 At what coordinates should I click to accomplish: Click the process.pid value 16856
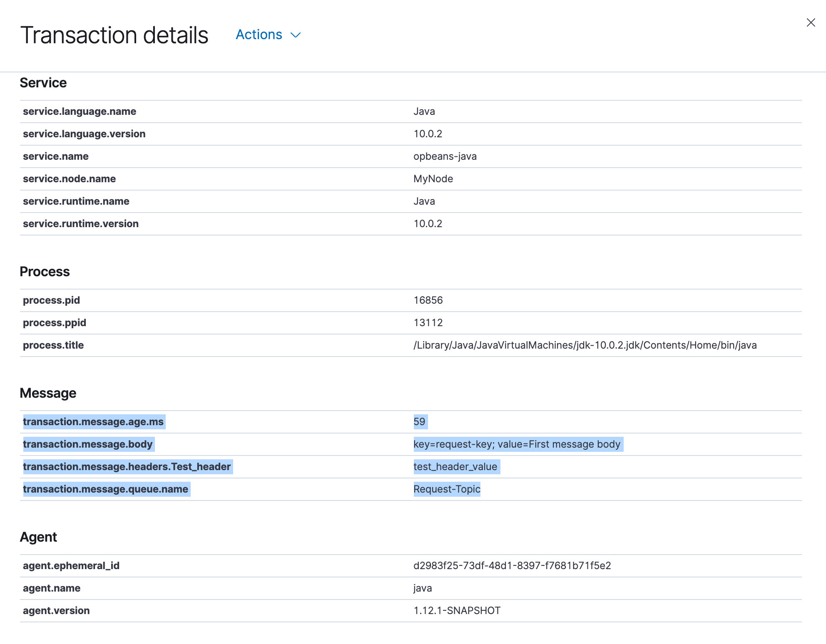click(x=428, y=300)
